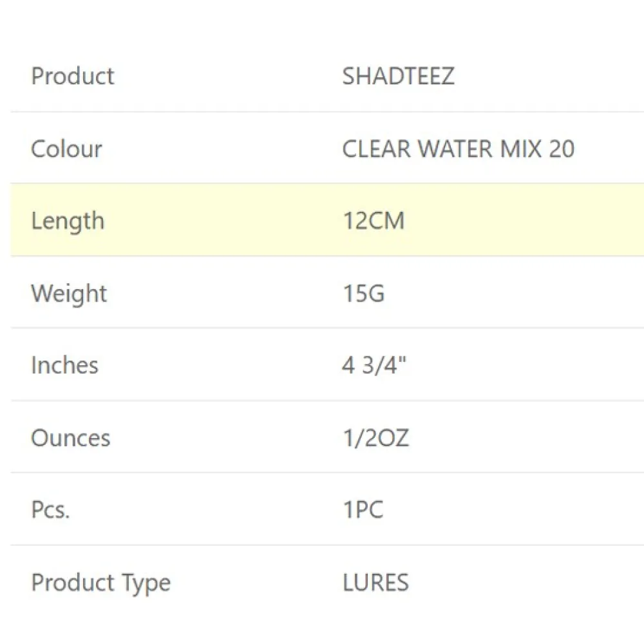This screenshot has width=644, height=644.
Task: Select the 12CM length value
Action: pyautogui.click(x=374, y=221)
